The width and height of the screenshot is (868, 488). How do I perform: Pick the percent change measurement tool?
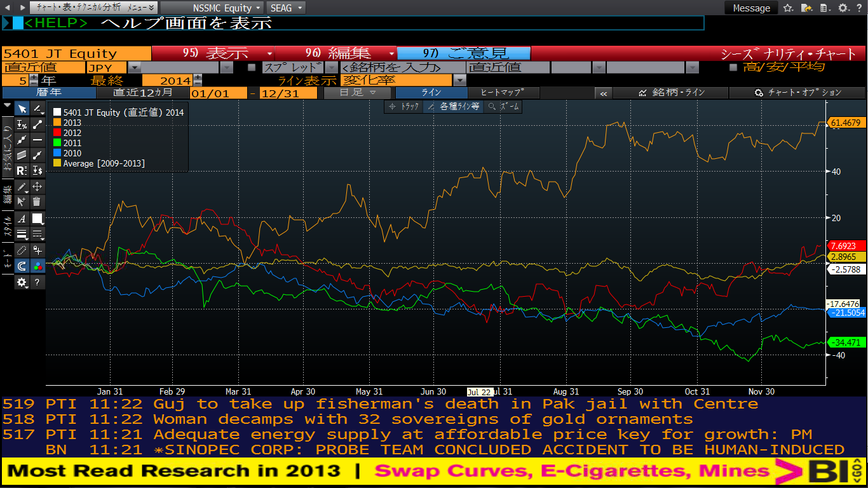(22, 125)
